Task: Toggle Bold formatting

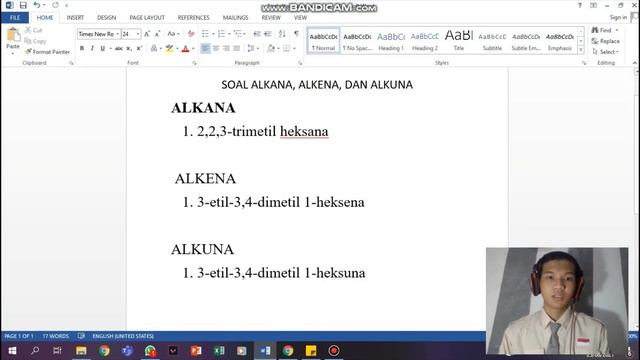Action: coord(82,49)
